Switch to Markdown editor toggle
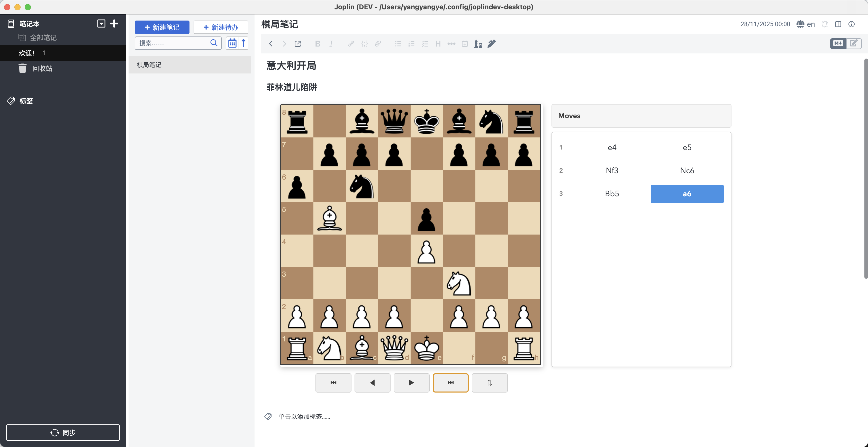This screenshot has width=868, height=447. click(838, 43)
